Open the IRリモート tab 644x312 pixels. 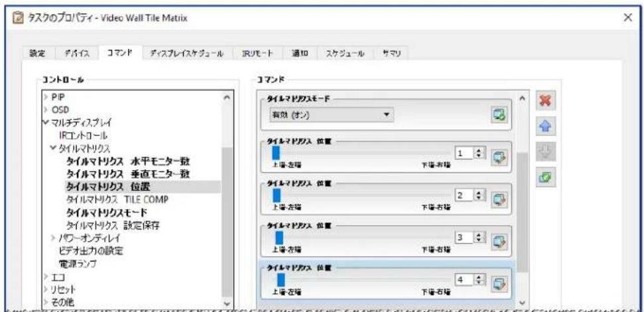(x=257, y=53)
